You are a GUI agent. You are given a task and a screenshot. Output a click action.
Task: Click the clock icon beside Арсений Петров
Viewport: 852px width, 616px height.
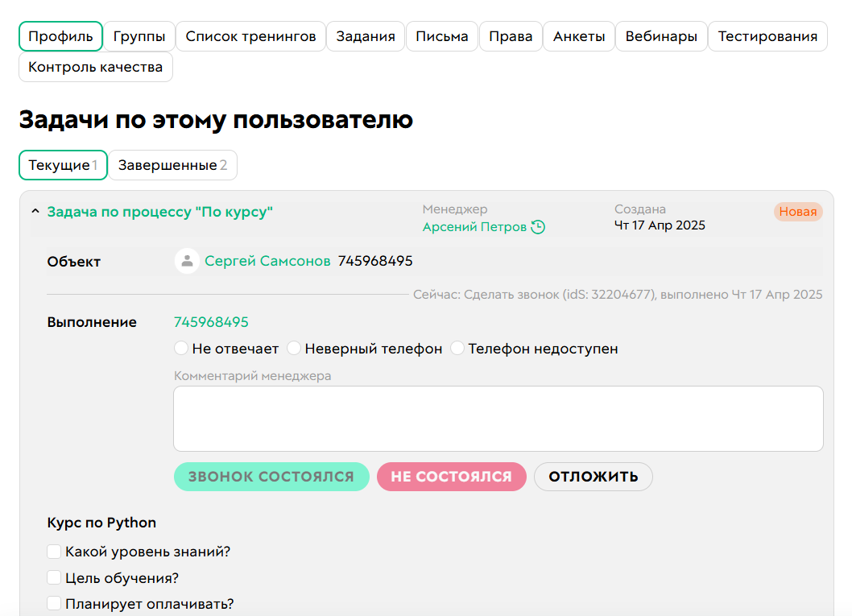tap(539, 227)
